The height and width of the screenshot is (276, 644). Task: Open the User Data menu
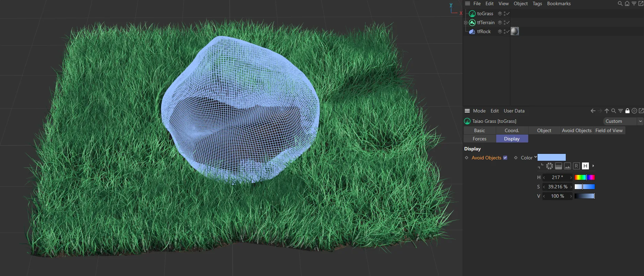click(x=514, y=111)
